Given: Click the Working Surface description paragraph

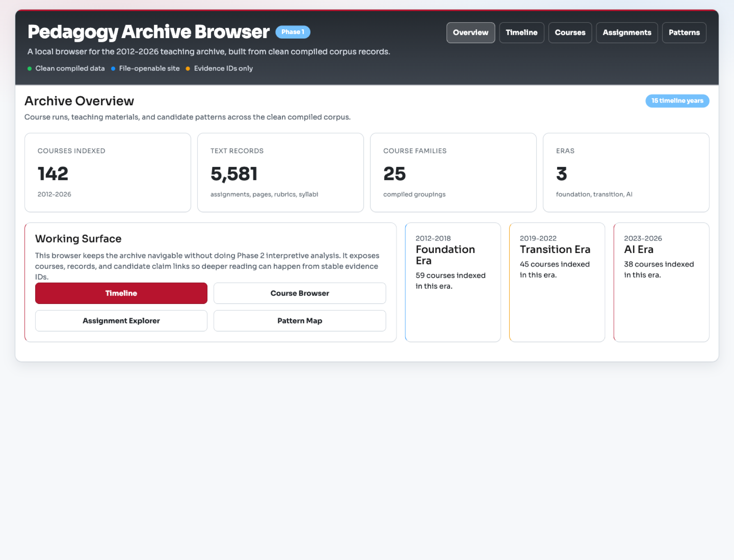Looking at the screenshot, I should [207, 266].
